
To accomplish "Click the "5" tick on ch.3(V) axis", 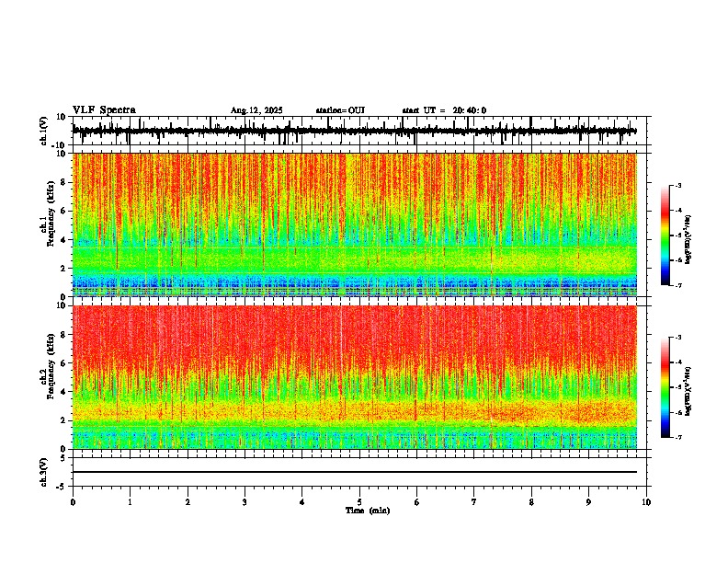I will 63,458.
